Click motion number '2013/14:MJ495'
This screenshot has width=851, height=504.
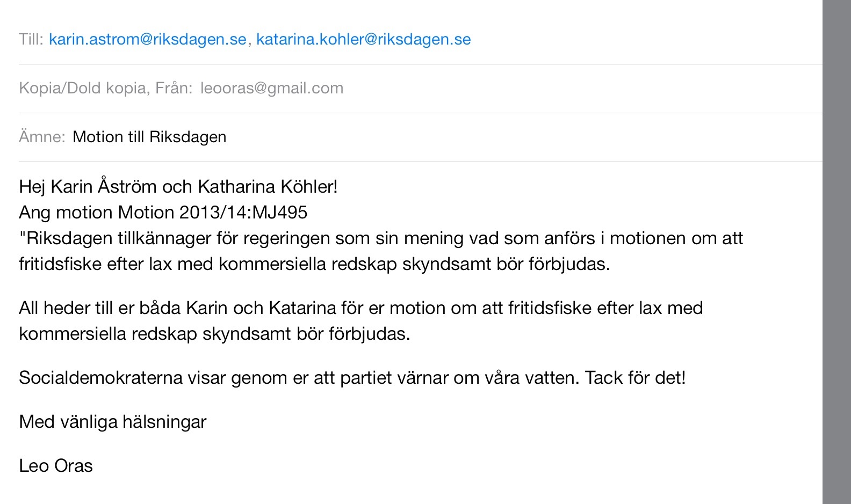coord(243,213)
